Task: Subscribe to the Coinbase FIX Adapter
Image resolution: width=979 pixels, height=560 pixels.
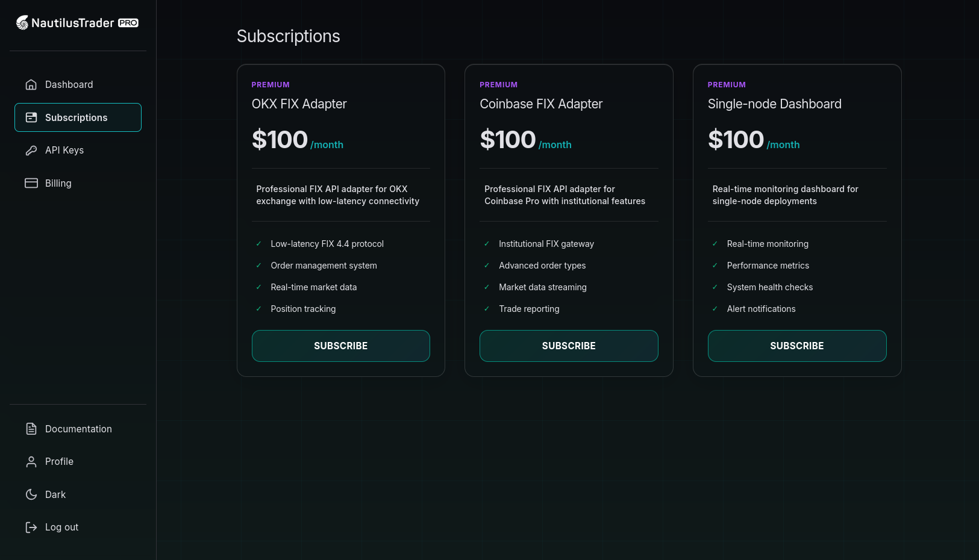Action: tap(569, 346)
